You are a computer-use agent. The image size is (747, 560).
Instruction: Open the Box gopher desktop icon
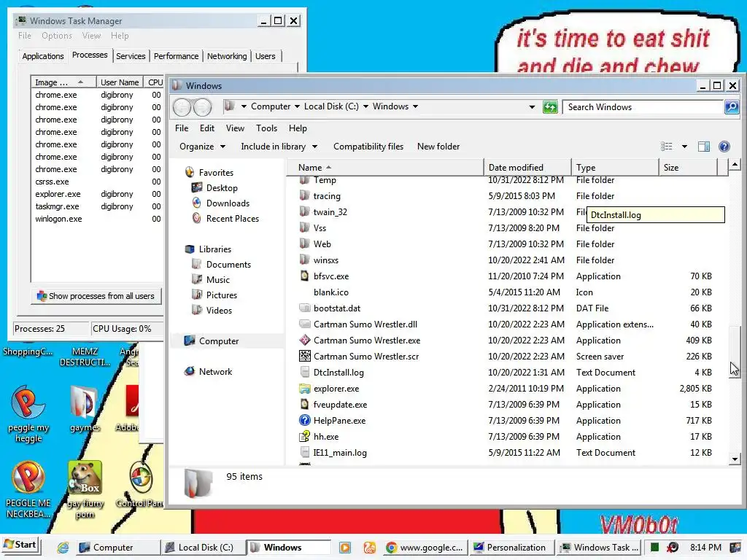pos(85,478)
